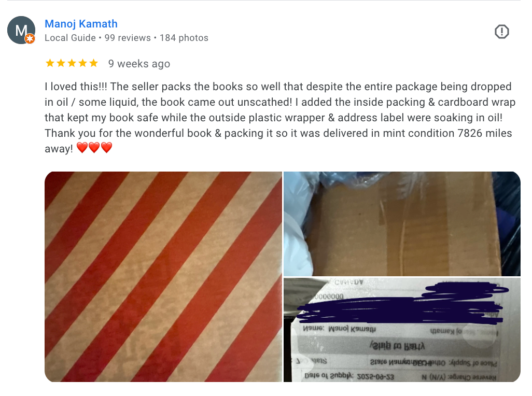
Task: Click the orange Local Guide star badge
Action: pos(30,39)
